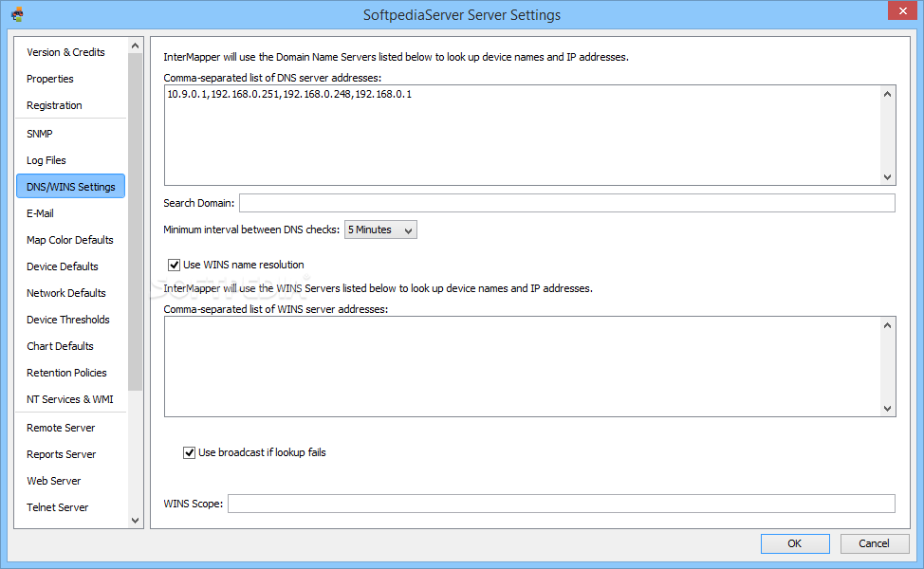Open the Version & Credits section

coord(65,52)
